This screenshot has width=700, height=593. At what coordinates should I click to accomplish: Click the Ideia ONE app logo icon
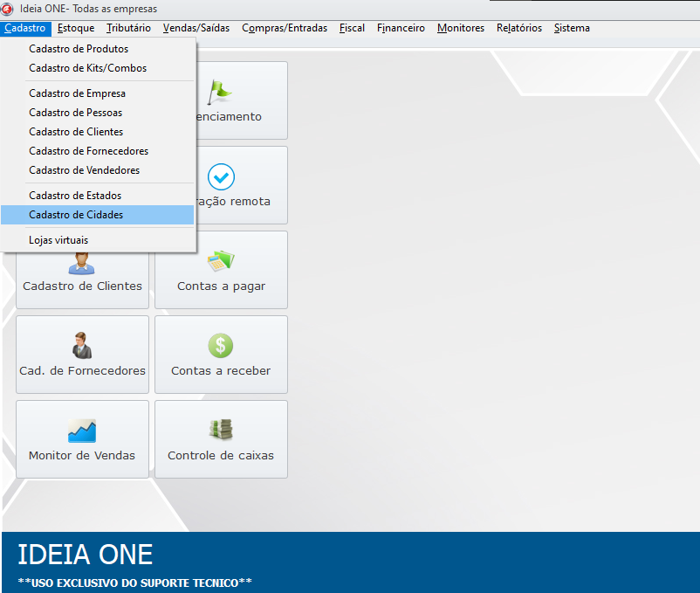point(9,9)
